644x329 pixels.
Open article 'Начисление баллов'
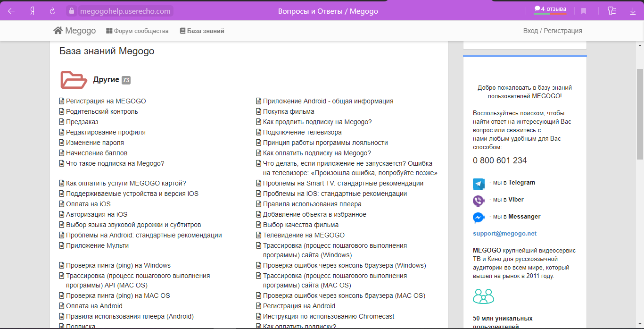click(97, 153)
